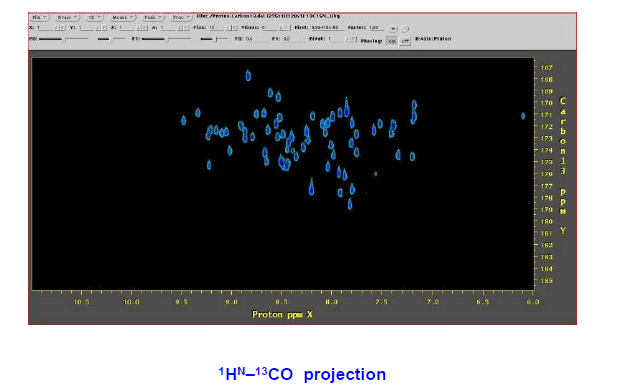Click the Y index input field

coord(85,28)
